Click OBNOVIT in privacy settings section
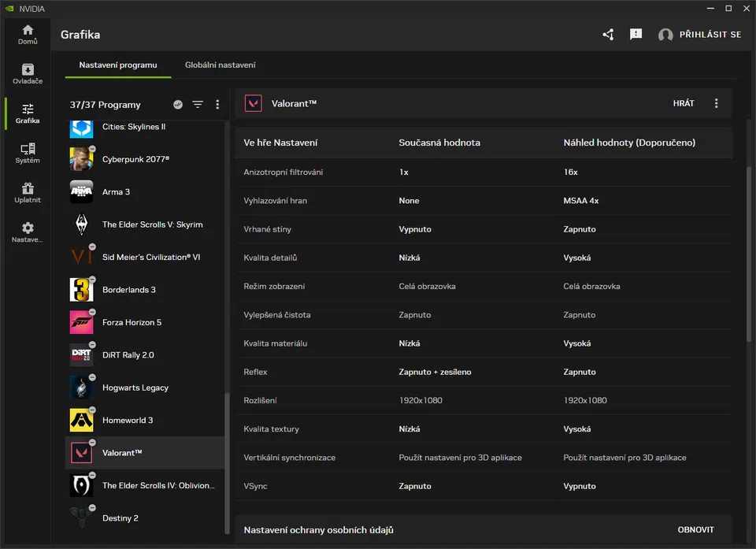This screenshot has height=549, width=756. tap(695, 530)
